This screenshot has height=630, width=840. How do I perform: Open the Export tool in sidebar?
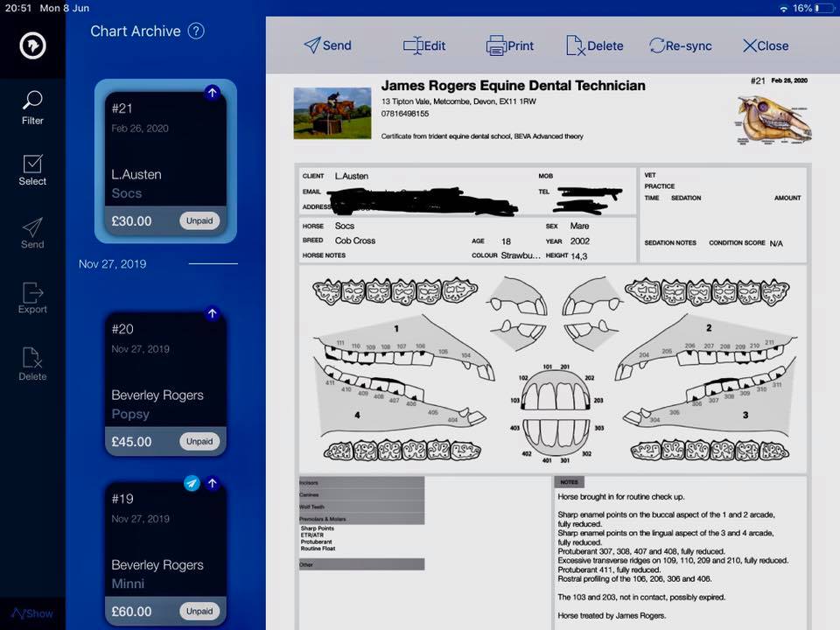pos(32,297)
